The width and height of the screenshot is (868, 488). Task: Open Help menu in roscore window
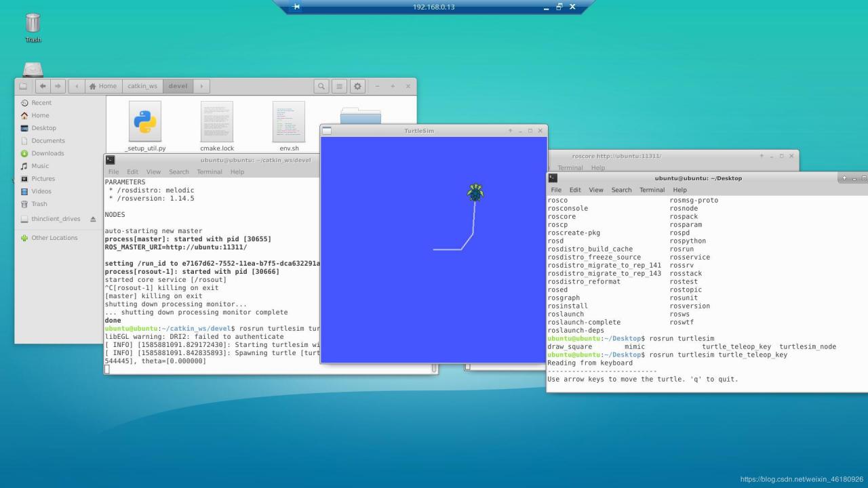point(598,167)
